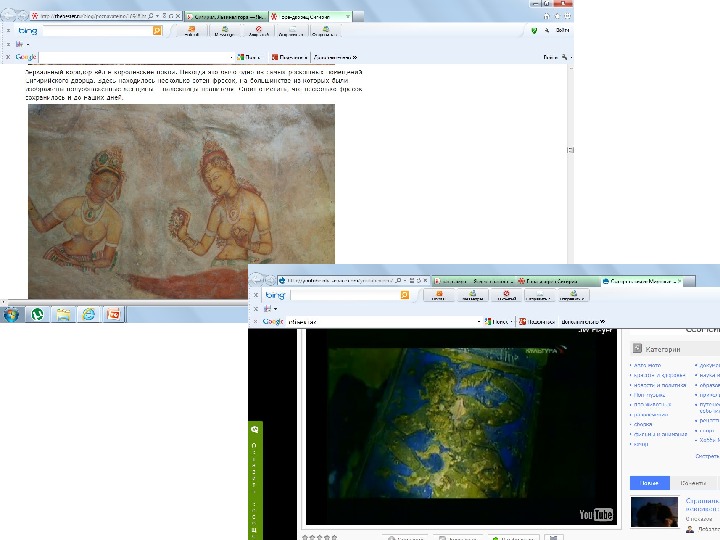Click orange Bing search button in video window
This screenshot has height=540, width=720.
pos(405,295)
